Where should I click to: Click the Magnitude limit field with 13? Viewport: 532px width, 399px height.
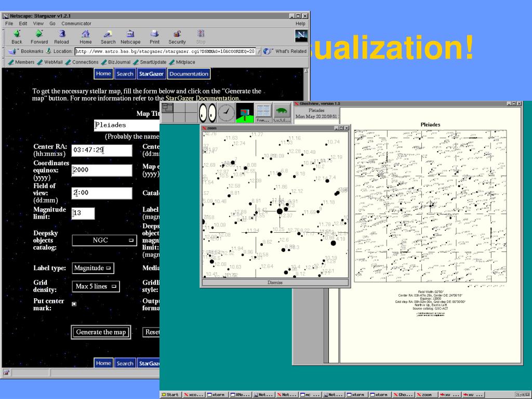[x=83, y=214]
